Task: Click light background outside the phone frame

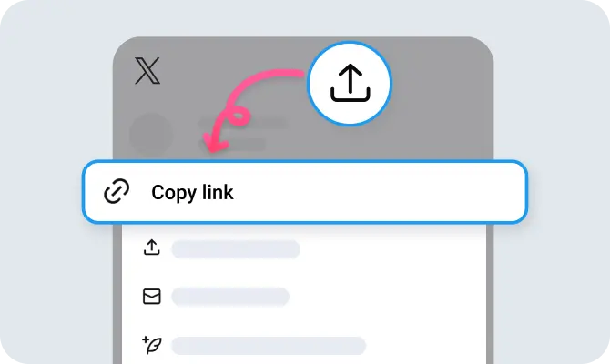Action: pos(55,116)
